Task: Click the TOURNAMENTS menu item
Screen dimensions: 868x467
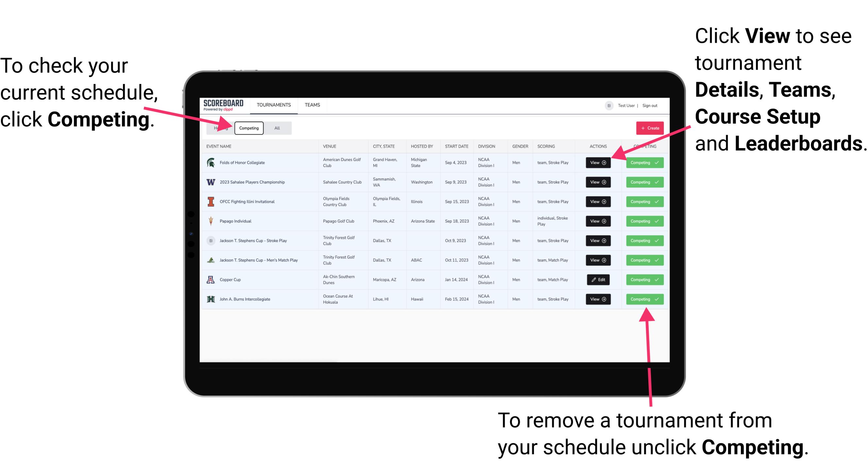Action: [274, 105]
